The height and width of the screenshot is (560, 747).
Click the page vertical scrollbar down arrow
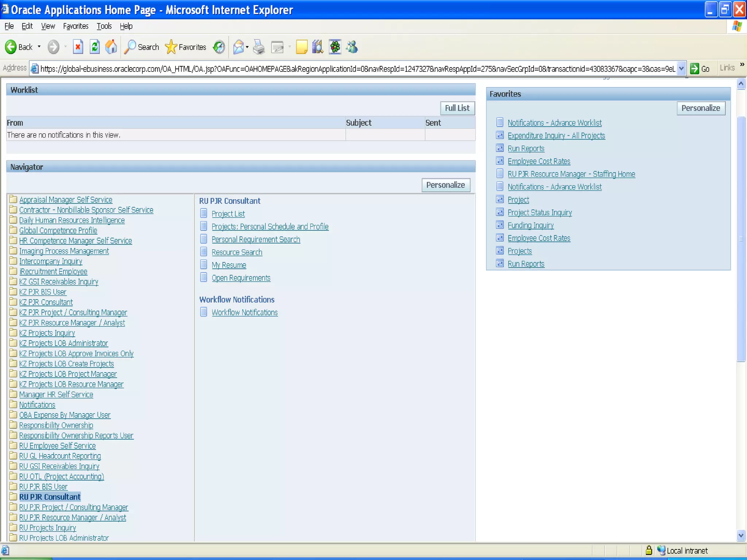tap(740, 536)
